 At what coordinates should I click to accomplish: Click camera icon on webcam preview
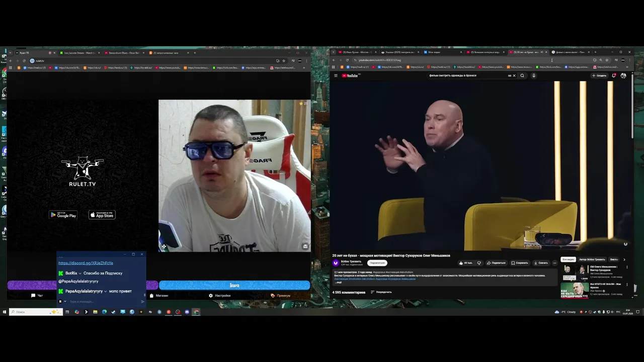tap(305, 246)
